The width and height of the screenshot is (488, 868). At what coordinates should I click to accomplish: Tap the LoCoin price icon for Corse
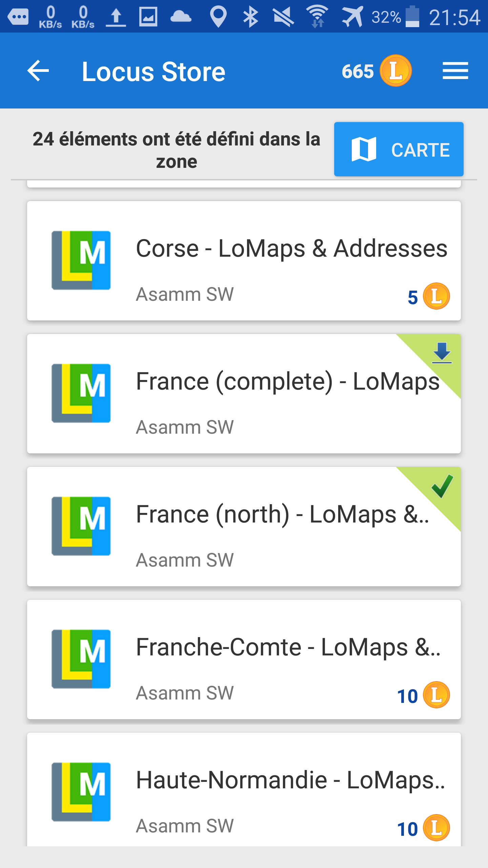point(436,296)
